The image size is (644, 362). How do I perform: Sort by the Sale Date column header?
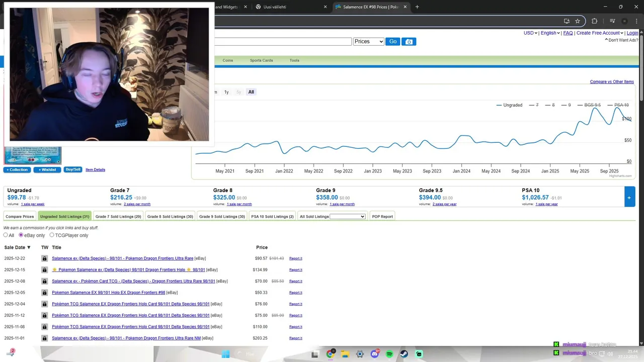pos(18,247)
